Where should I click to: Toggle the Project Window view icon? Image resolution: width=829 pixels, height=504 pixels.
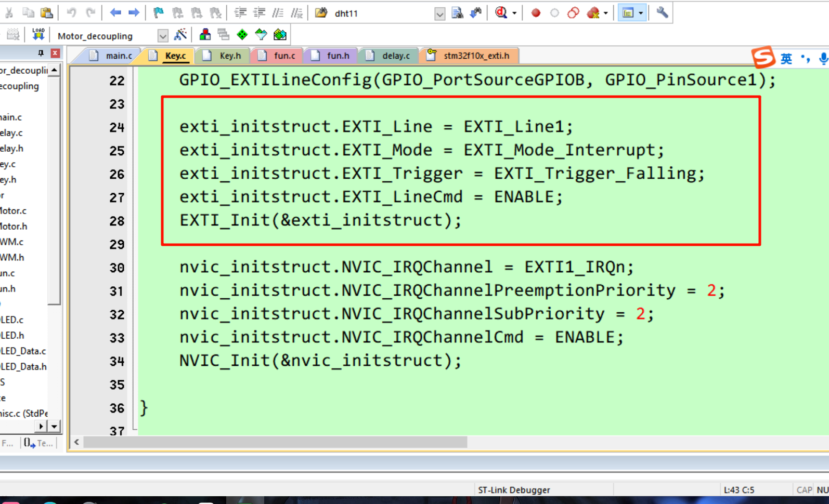click(x=628, y=13)
